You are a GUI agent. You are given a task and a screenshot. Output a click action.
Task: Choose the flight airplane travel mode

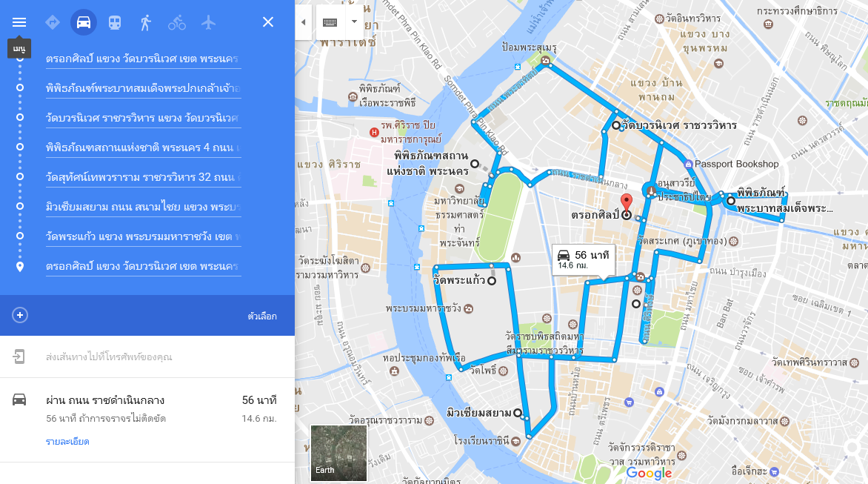click(208, 23)
